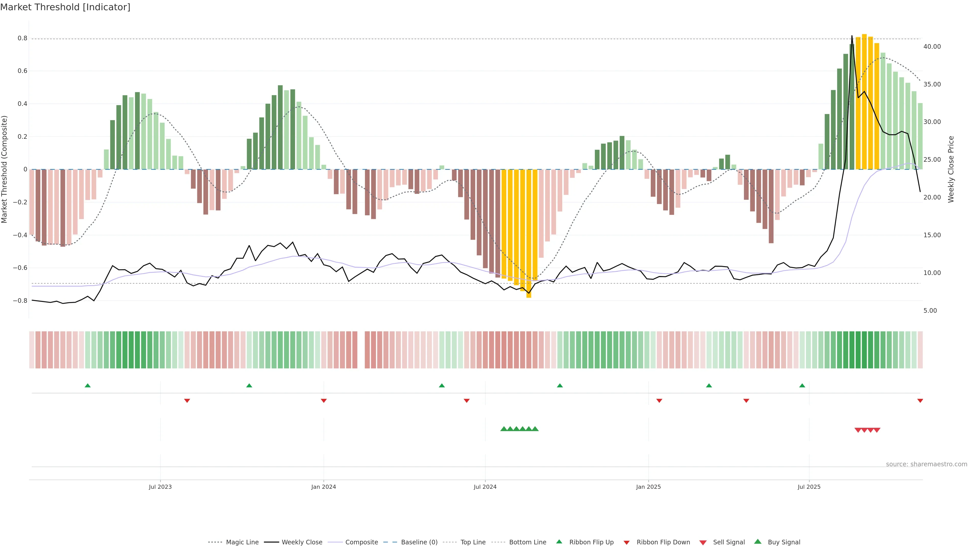The image size is (980, 551).
Task: Click the Ribbon Flip Up legend triangle icon
Action: [559, 542]
